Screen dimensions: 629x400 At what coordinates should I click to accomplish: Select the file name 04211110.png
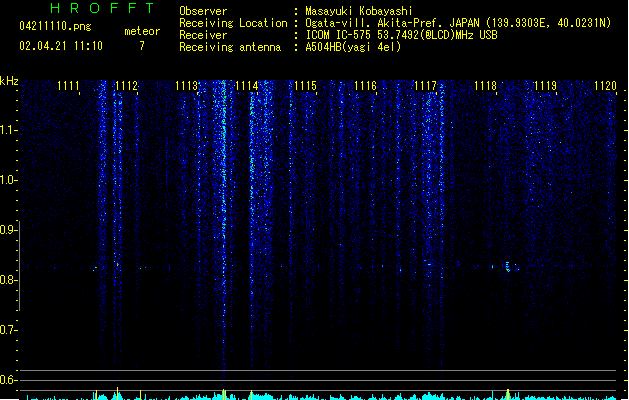[x=55, y=26]
